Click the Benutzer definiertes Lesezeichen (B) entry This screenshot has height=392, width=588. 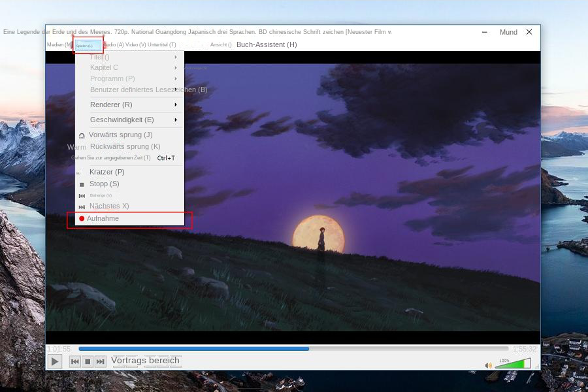pos(148,90)
